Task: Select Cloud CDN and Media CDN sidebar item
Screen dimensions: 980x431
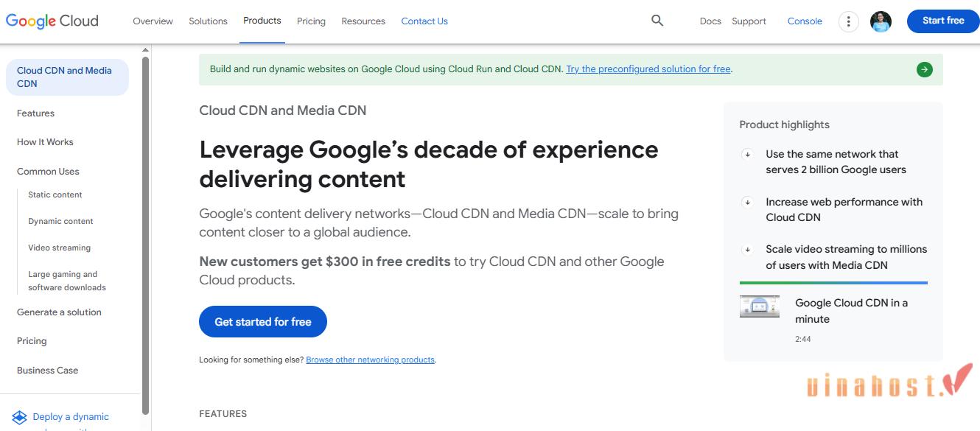Action: pos(67,77)
